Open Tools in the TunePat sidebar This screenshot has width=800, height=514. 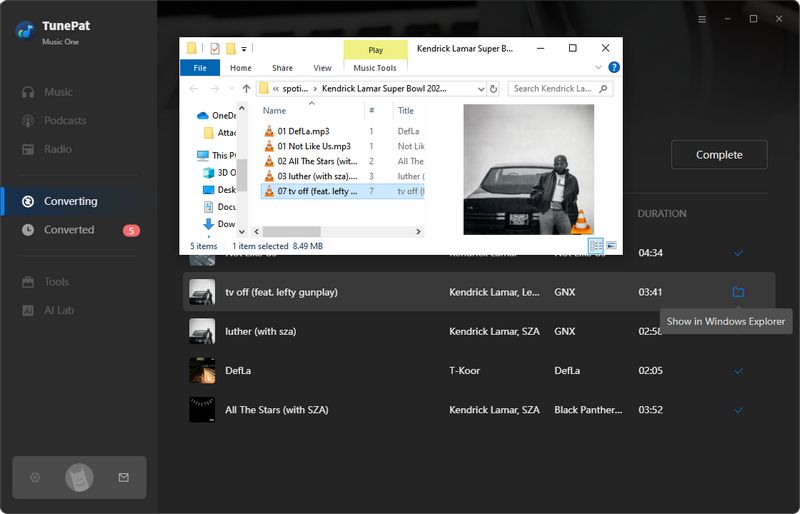pyautogui.click(x=56, y=282)
